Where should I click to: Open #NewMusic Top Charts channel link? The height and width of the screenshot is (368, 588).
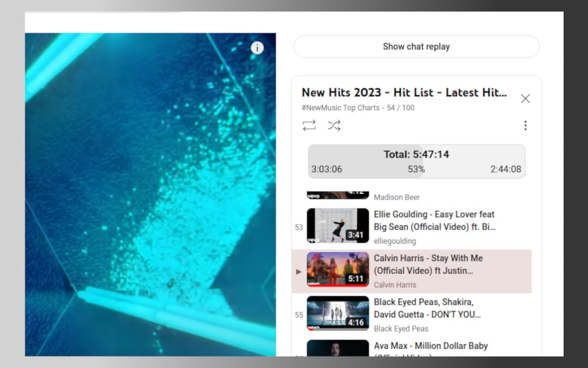click(340, 108)
